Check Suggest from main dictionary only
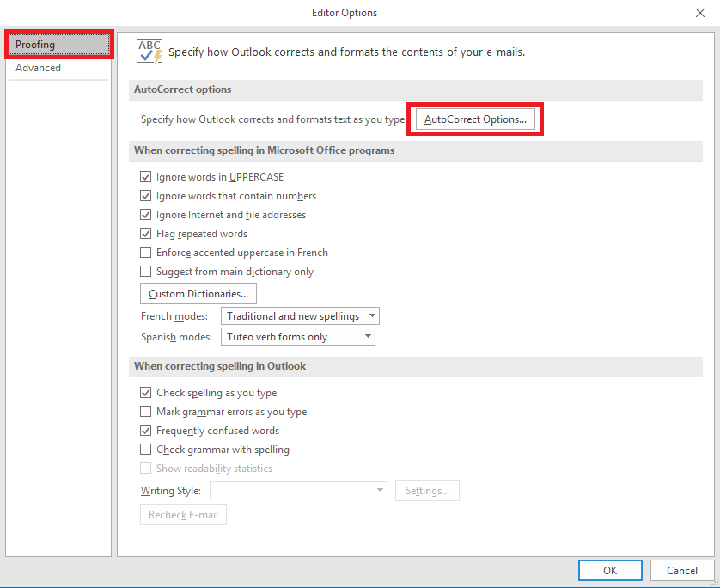This screenshot has width=720, height=588. coord(146,271)
